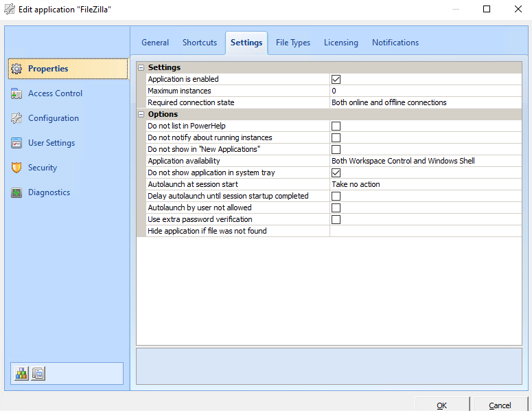
Task: Click the Access Control icon
Action: (16, 93)
